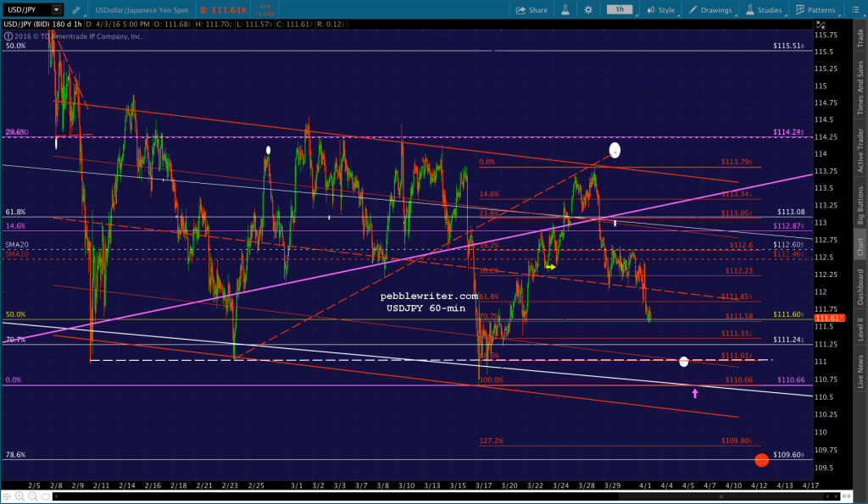
Task: Open the Dashboard side tab
Action: tap(860, 286)
